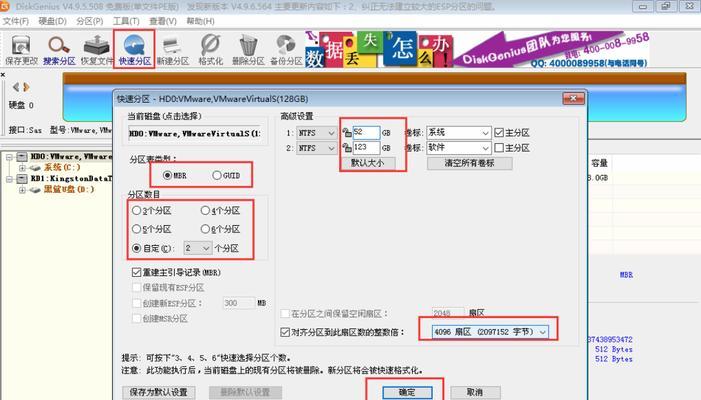Open the Tools (工具) menu
This screenshot has height=400, width=701.
(x=126, y=21)
